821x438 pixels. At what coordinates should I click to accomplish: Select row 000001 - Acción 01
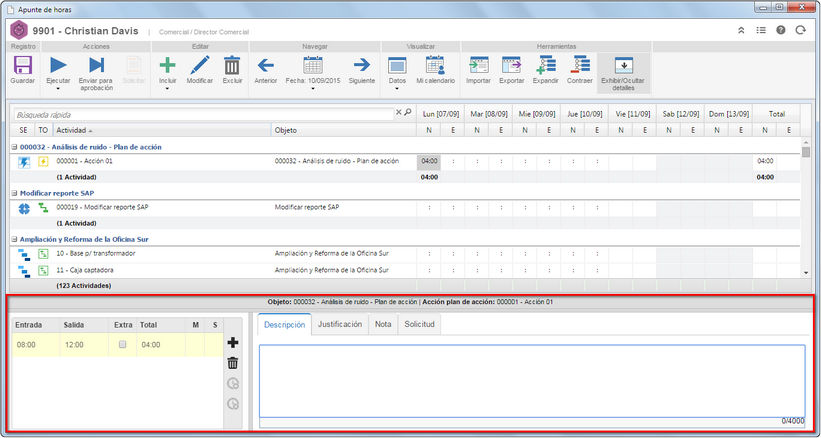point(405,162)
